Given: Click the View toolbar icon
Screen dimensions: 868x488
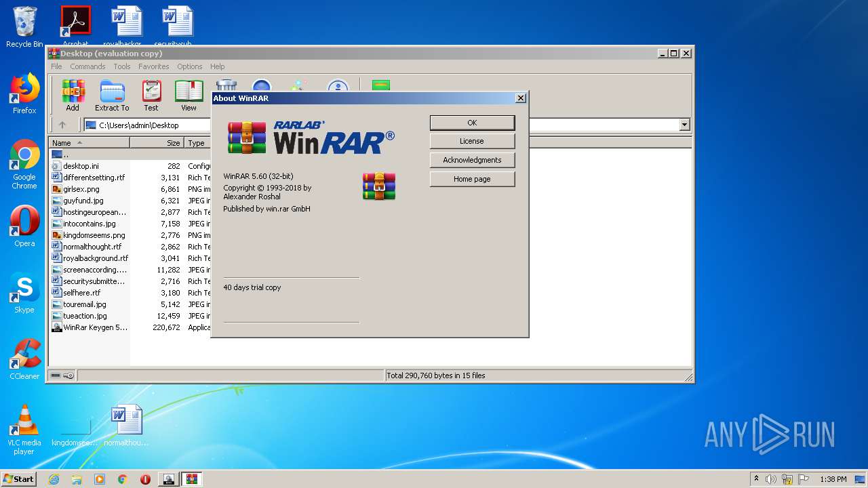Looking at the screenshot, I should (189, 96).
